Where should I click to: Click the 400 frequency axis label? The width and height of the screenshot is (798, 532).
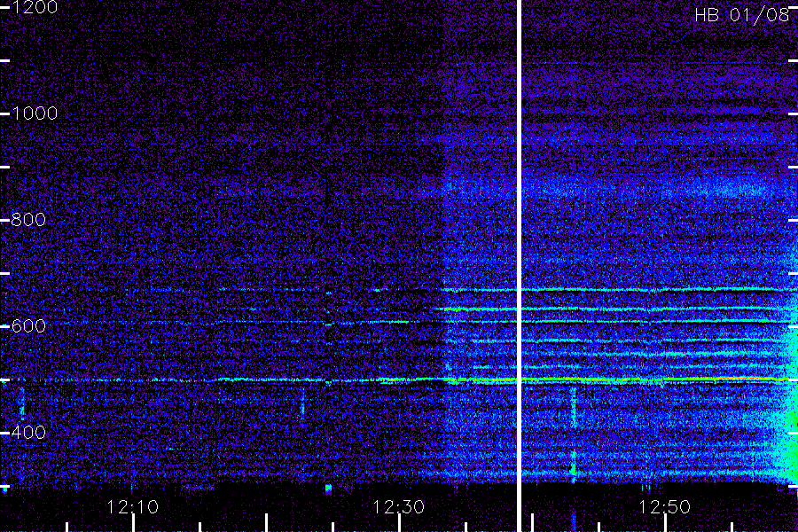point(28,432)
